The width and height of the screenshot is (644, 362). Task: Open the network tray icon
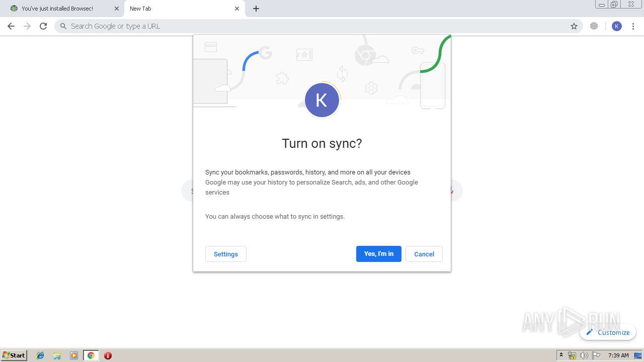coord(572,355)
